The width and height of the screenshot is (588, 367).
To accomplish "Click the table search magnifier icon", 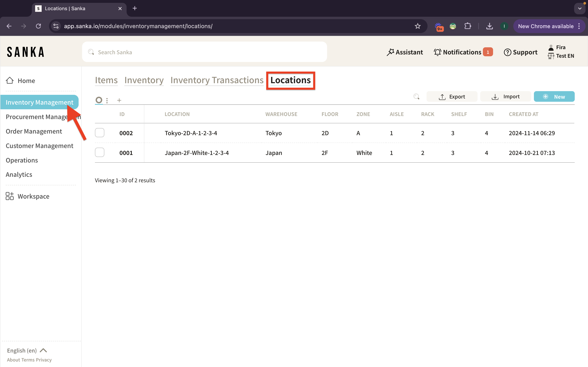I will point(416,97).
